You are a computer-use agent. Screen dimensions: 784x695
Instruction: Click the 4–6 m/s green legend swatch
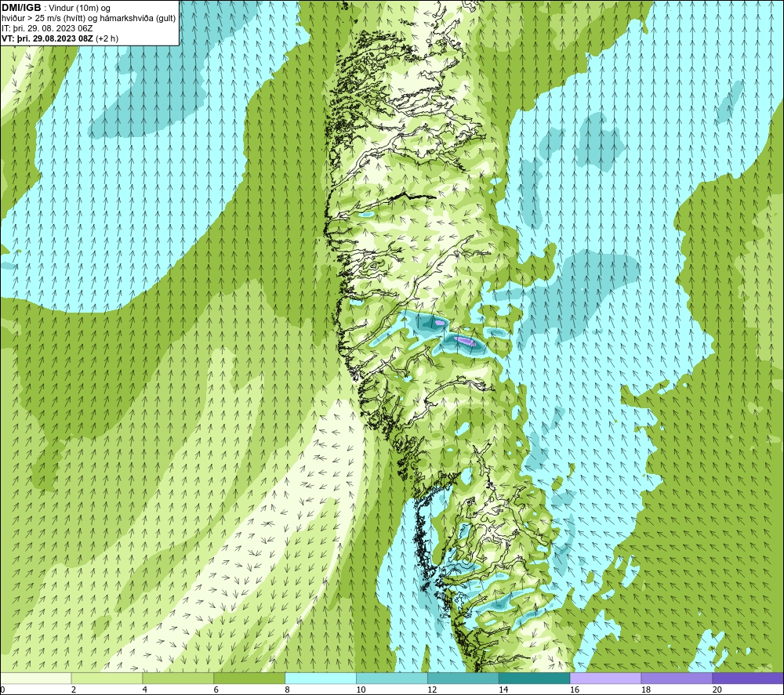tap(178, 678)
